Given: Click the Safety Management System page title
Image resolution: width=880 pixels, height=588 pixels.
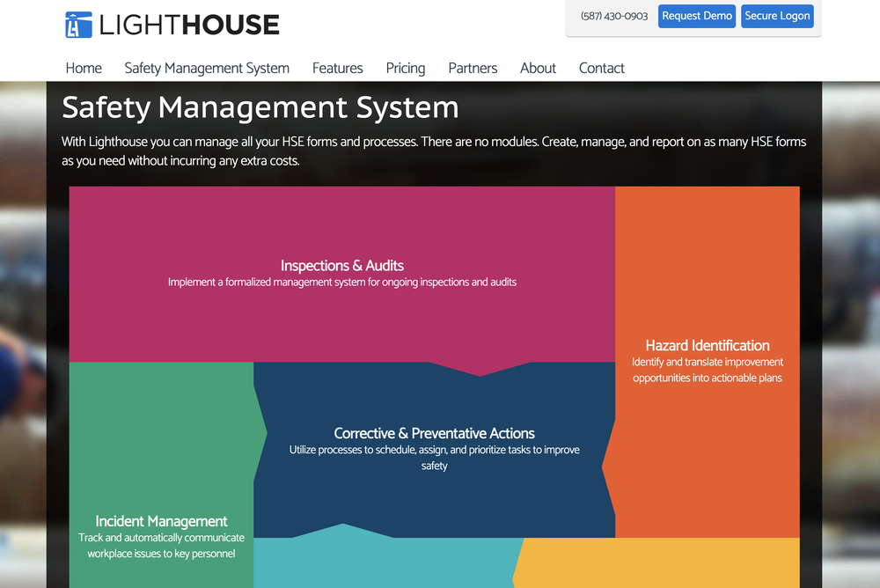Looking at the screenshot, I should click(x=260, y=107).
